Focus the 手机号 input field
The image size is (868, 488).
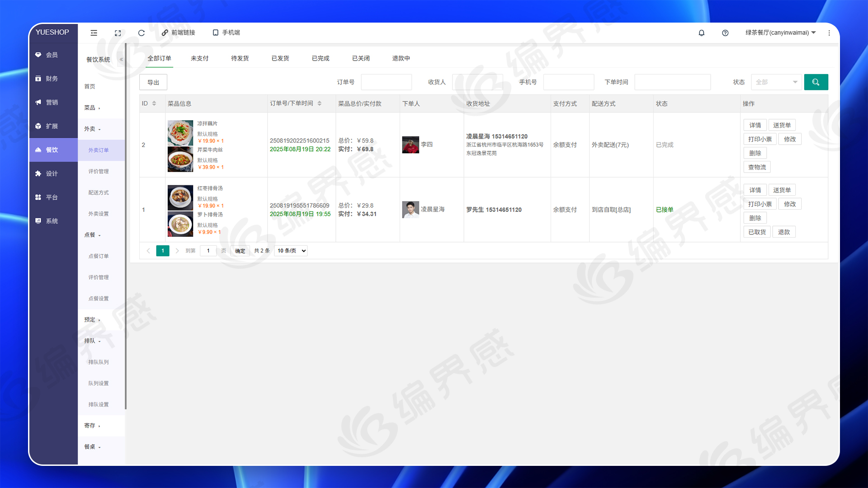[x=569, y=82]
